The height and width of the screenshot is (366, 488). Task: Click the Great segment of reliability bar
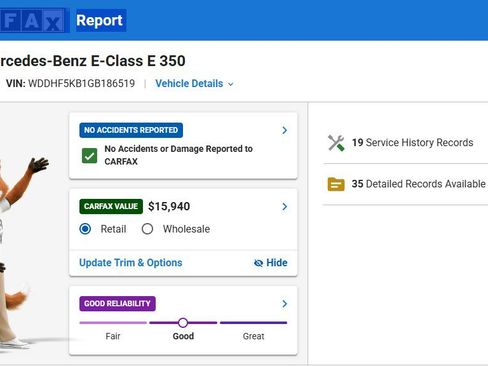(253, 323)
